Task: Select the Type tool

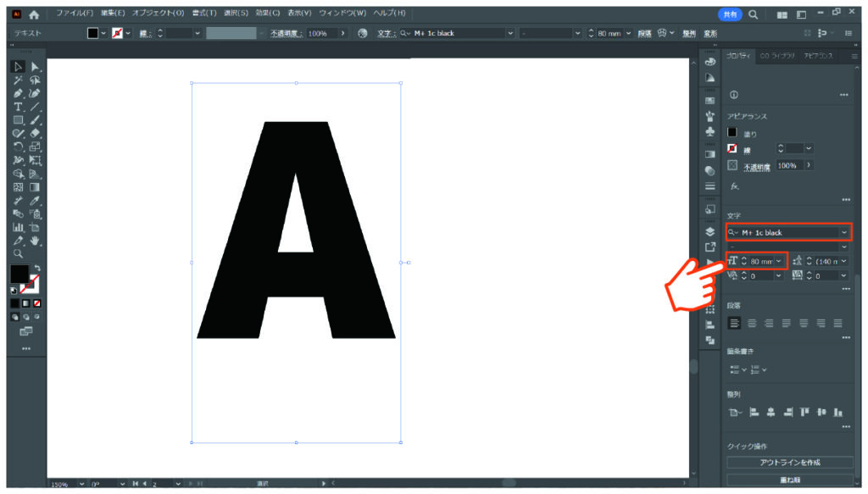Action: [x=18, y=107]
